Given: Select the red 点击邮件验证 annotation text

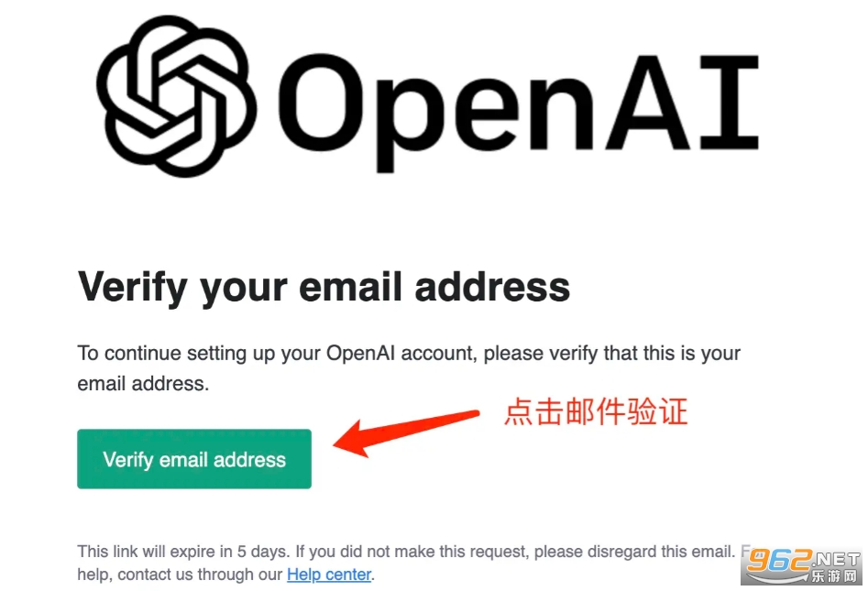Looking at the screenshot, I should [x=596, y=411].
